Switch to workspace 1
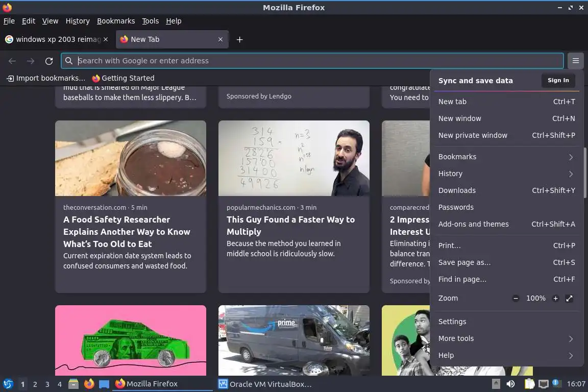The image size is (588, 392). (23, 384)
